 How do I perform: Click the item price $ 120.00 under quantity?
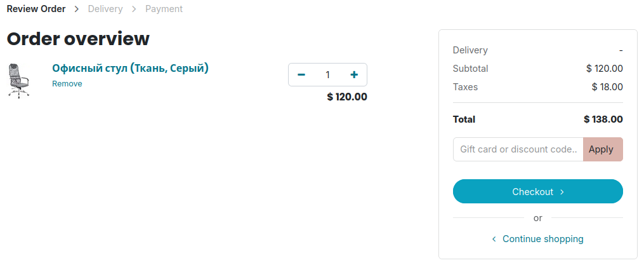click(x=347, y=97)
